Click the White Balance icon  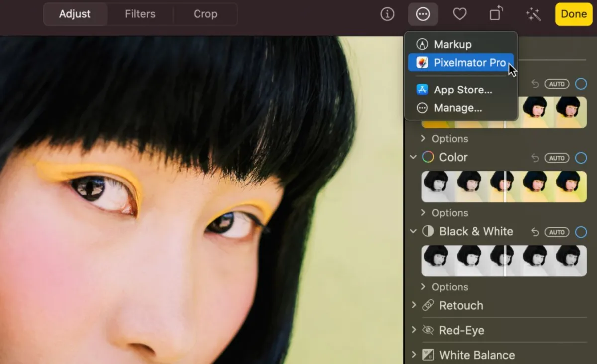[x=428, y=355]
